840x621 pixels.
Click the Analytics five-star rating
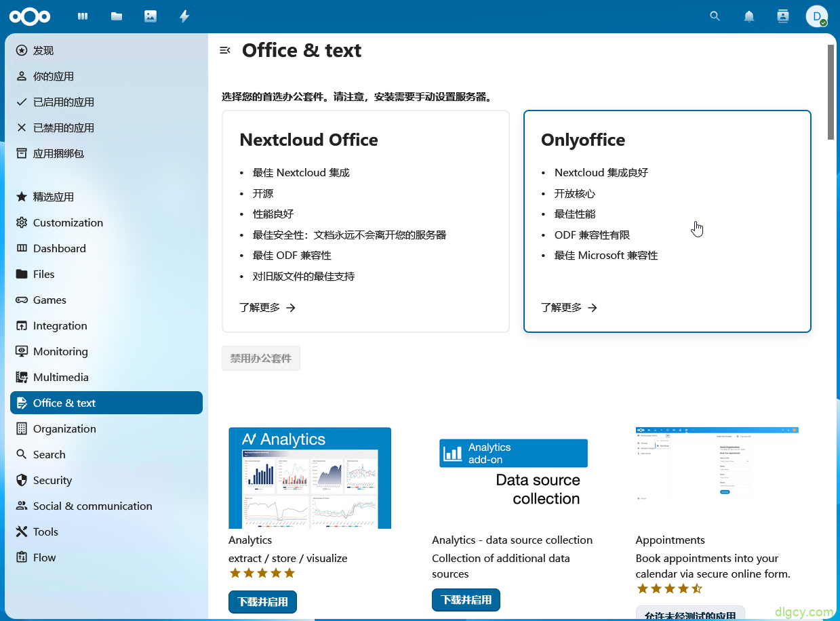coord(262,574)
